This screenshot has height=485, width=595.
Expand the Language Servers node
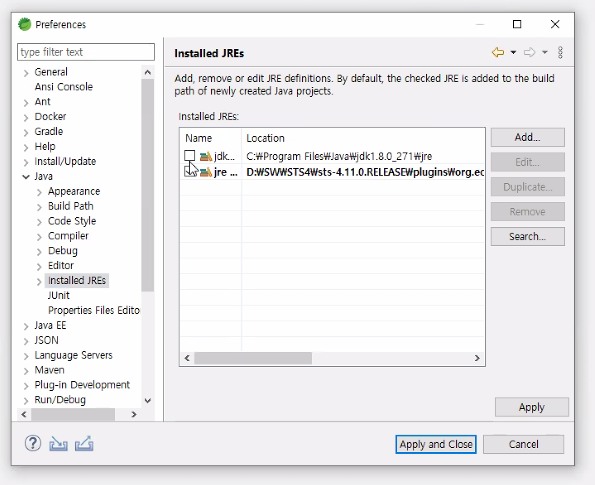(26, 356)
